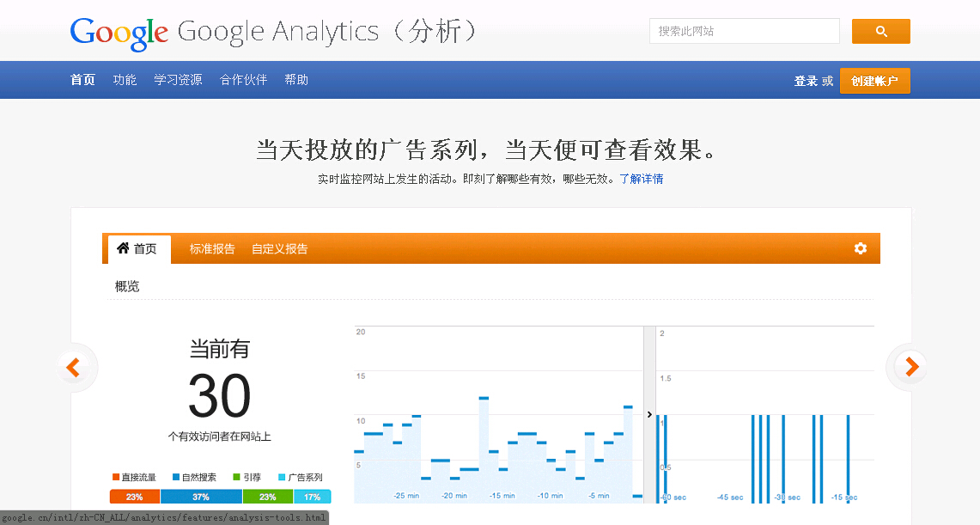Click the 广告系列 legend label
Screen dimensions: 980x525
(305, 478)
